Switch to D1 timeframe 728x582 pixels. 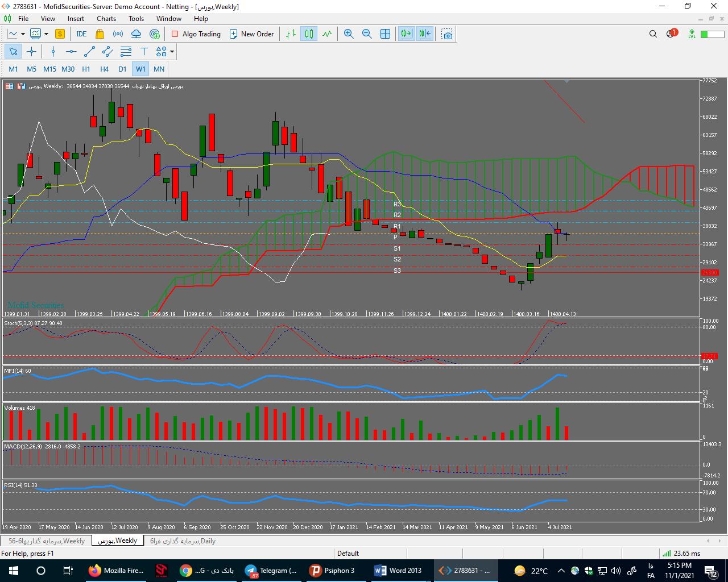tap(123, 69)
